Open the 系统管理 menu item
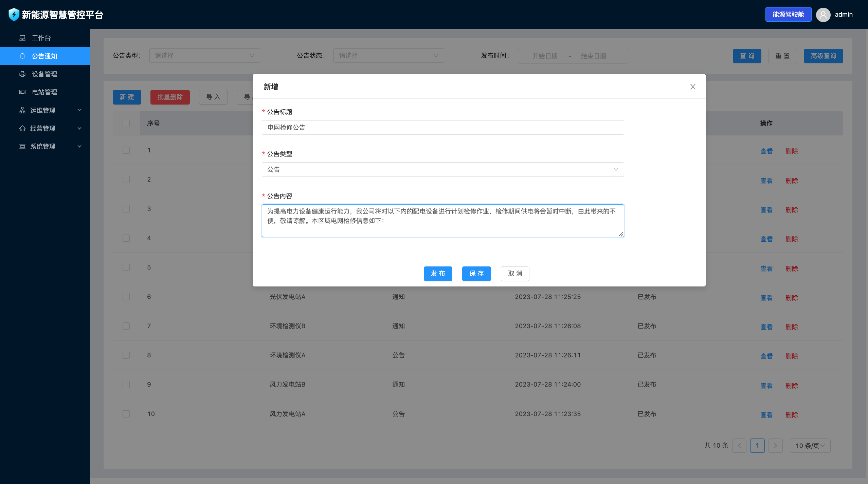868x484 pixels. (x=43, y=146)
